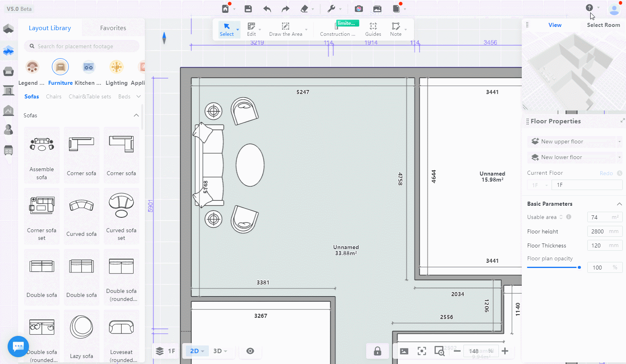Click the Save icon in top toolbar
The height and width of the screenshot is (364, 626).
[x=248, y=9]
